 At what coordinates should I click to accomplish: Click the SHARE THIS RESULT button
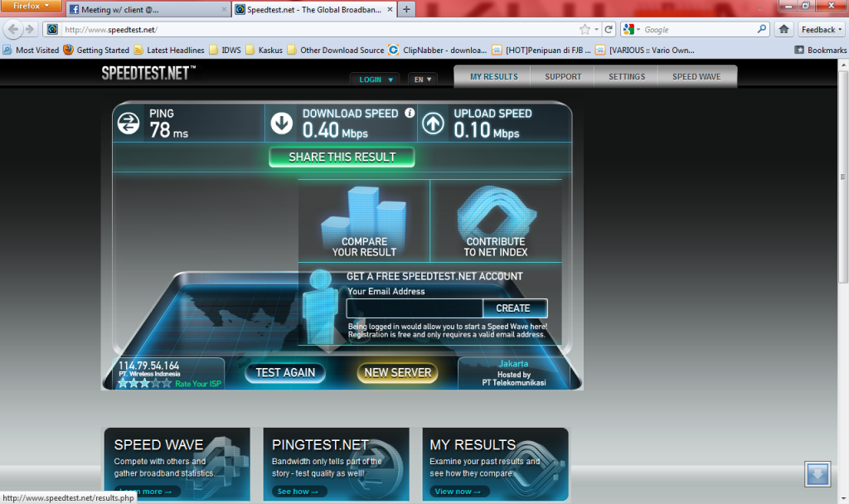pos(342,157)
